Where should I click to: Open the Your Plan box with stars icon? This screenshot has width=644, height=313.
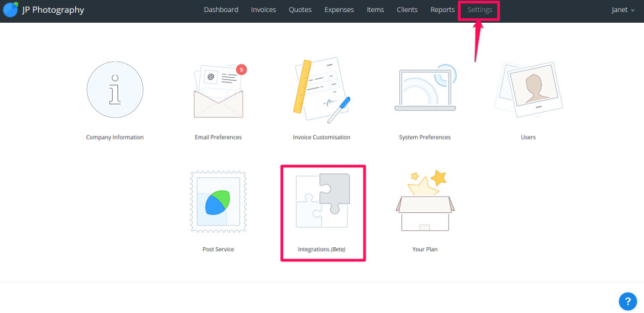click(x=425, y=200)
